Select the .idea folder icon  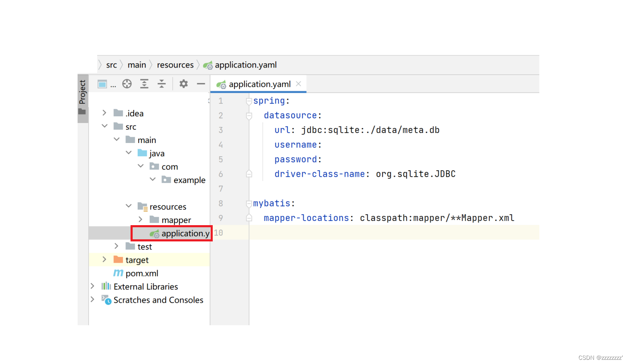tap(118, 113)
